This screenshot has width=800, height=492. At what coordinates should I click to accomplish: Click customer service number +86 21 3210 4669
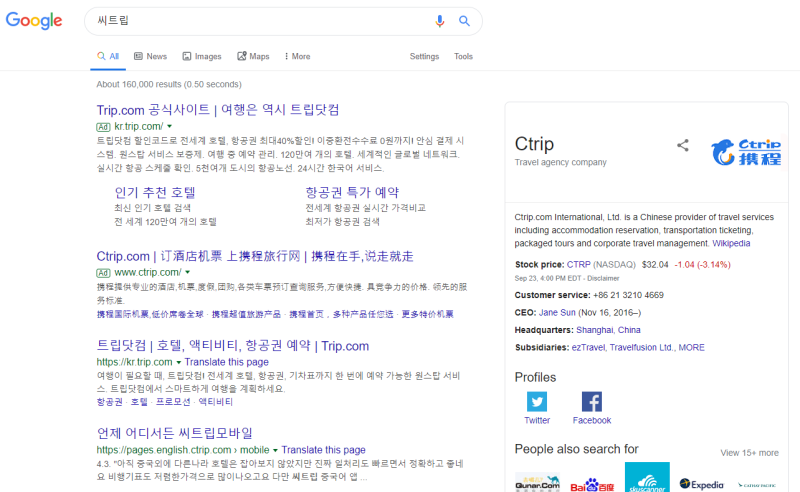click(628, 295)
